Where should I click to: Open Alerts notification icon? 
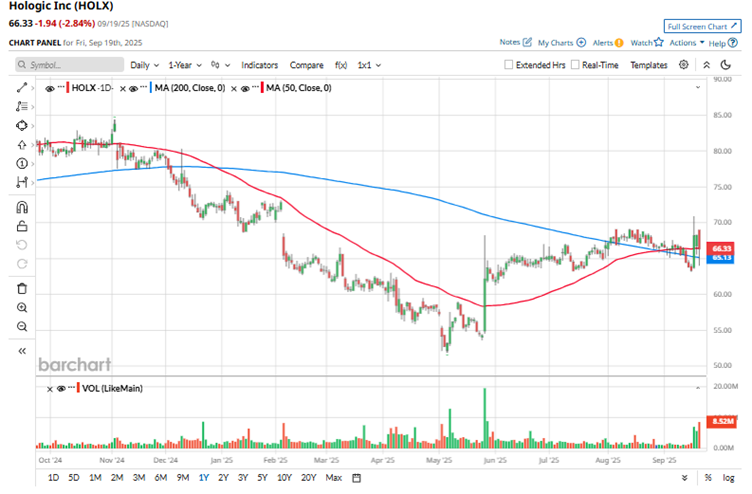tap(619, 43)
